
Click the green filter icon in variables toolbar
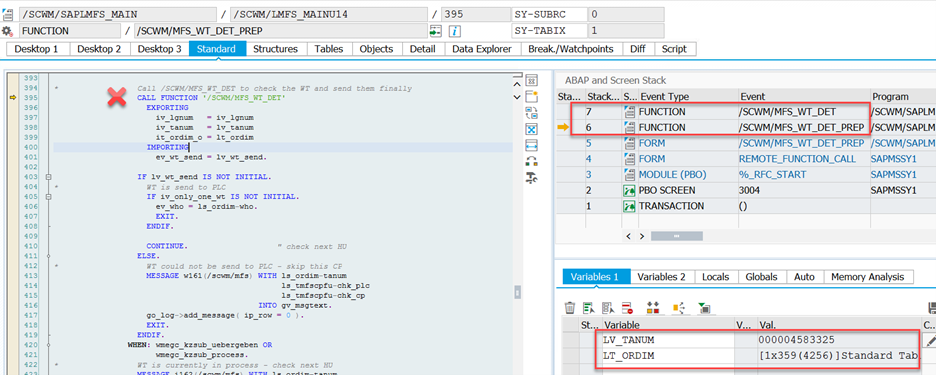coord(704,308)
